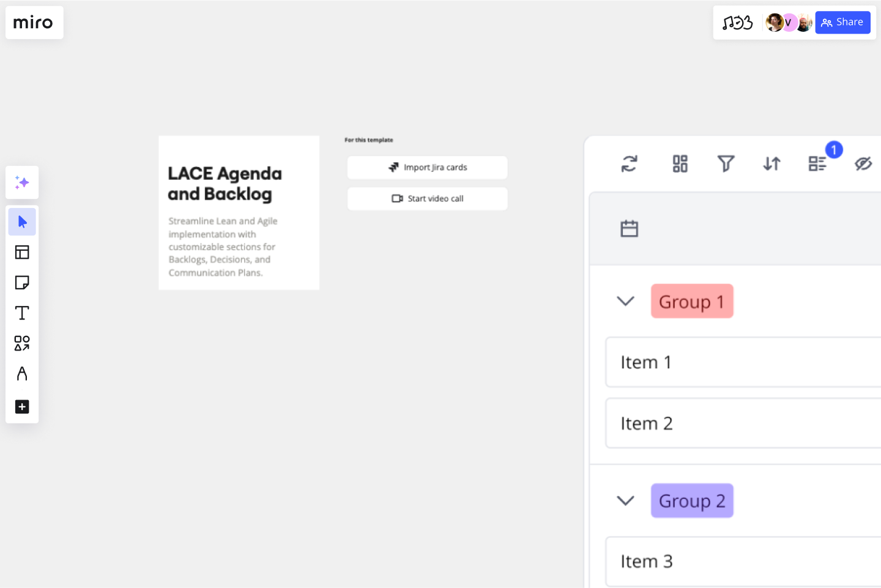Click the Import Jira cards button
The width and height of the screenshot is (881, 588).
[x=427, y=167]
